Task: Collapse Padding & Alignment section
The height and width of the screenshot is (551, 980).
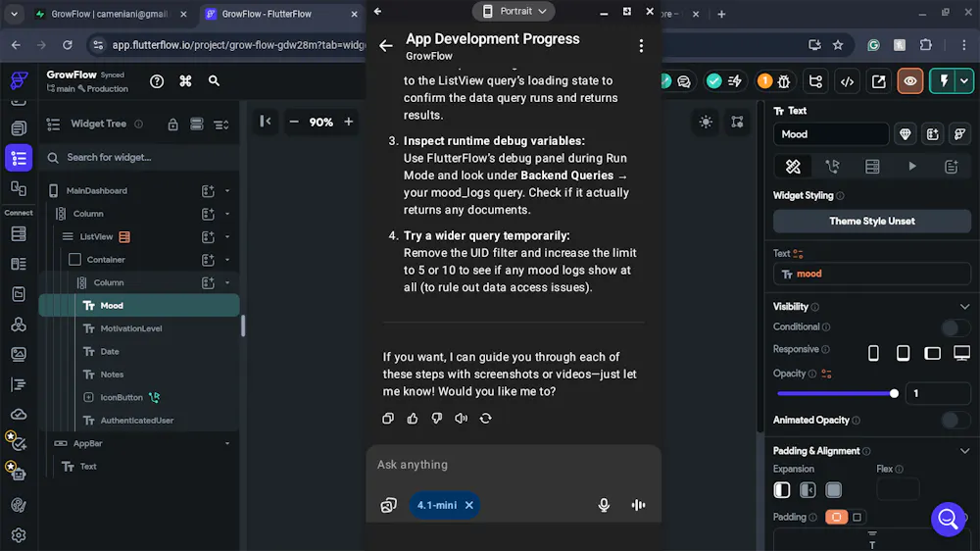Action: click(964, 452)
